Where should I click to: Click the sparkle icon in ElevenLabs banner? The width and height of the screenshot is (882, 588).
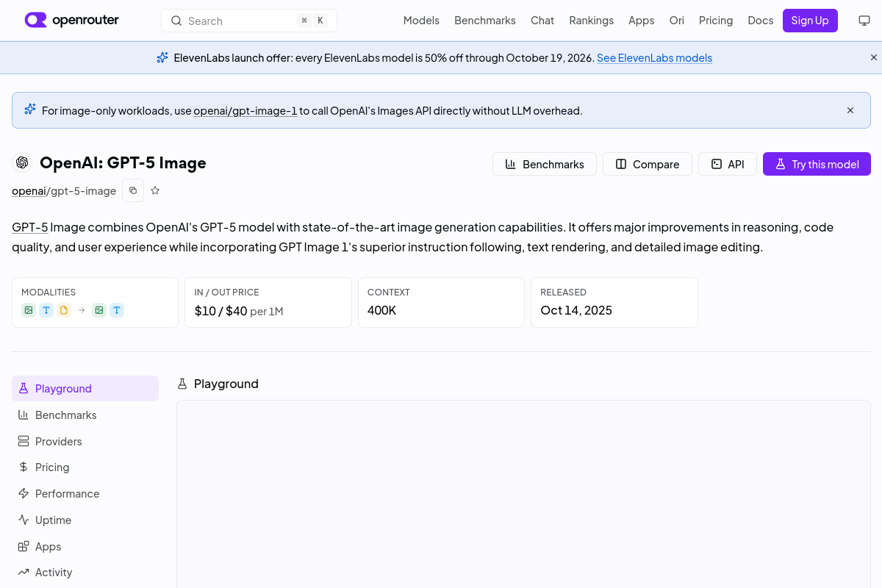(x=162, y=57)
